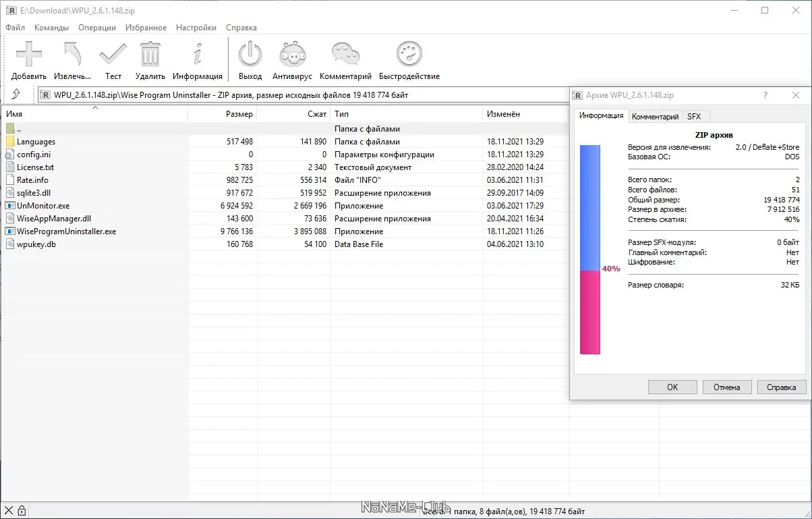The height and width of the screenshot is (519, 812).
Task: Launch the Антивирус toolbar icon
Action: [292, 54]
